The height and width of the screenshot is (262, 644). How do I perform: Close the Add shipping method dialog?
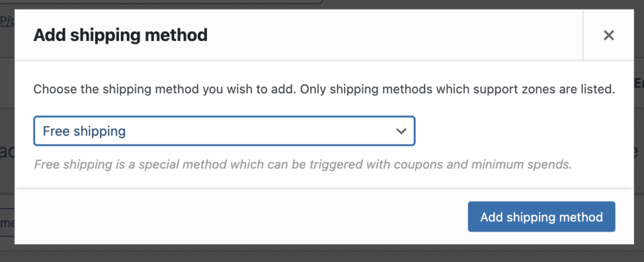[608, 35]
